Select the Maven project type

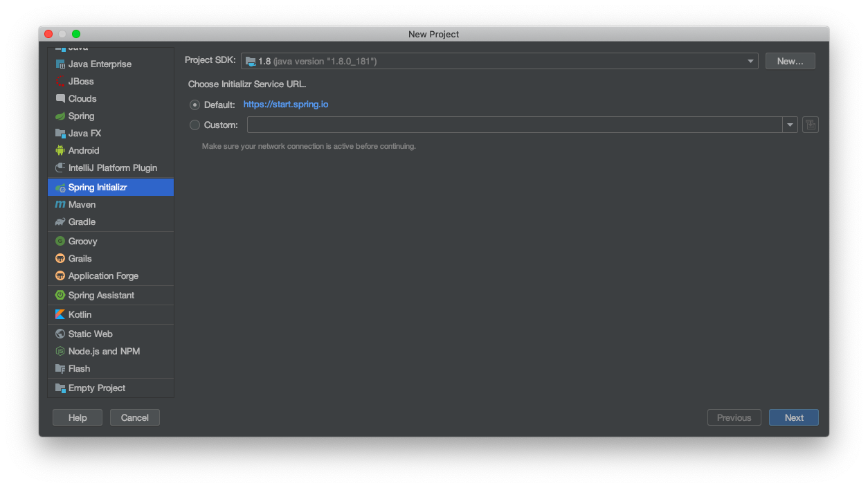(x=111, y=205)
